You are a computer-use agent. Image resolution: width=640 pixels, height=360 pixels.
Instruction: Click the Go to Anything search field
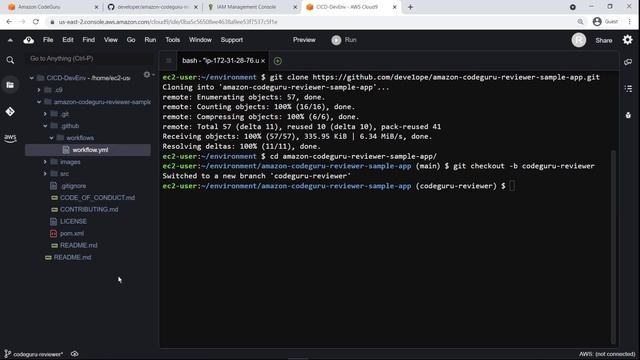[x=88, y=59]
